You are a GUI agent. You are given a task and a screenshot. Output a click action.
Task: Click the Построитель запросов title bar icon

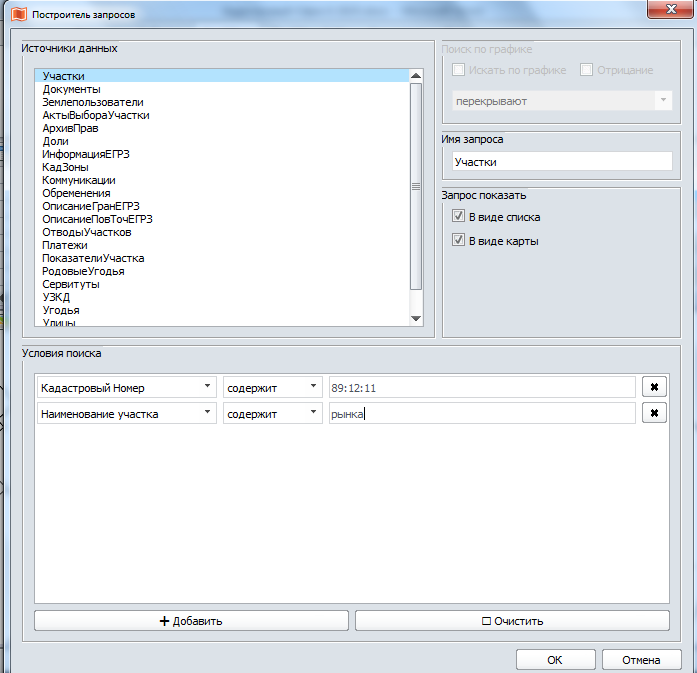point(17,14)
